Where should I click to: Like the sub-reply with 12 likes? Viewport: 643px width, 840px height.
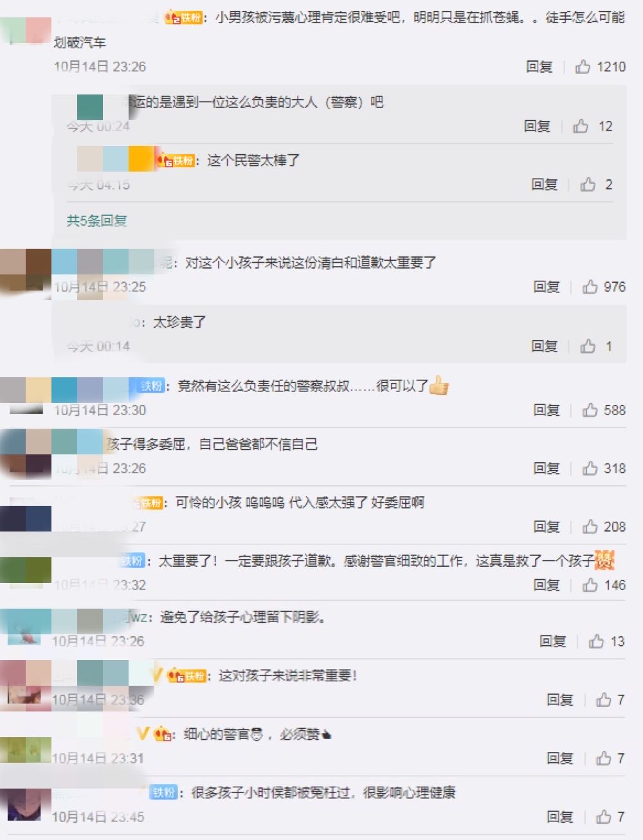click(x=581, y=126)
